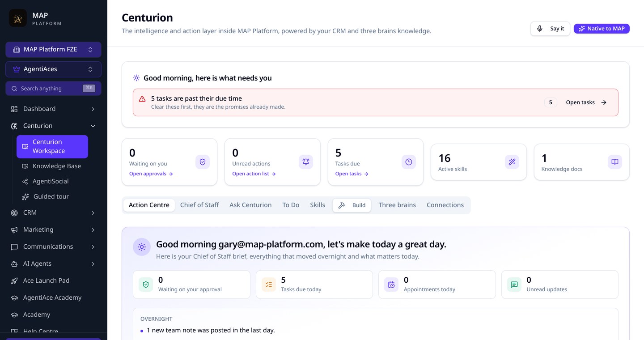Switch to the Action Centre tab

(149, 205)
